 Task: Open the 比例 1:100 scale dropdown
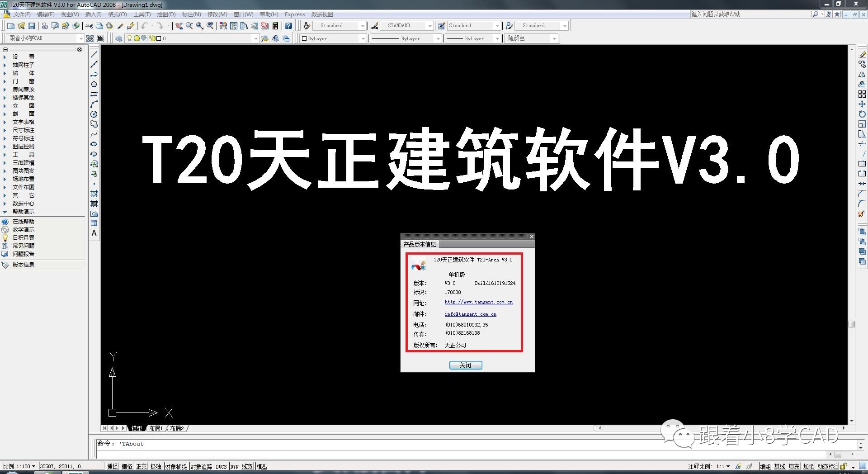[19, 466]
